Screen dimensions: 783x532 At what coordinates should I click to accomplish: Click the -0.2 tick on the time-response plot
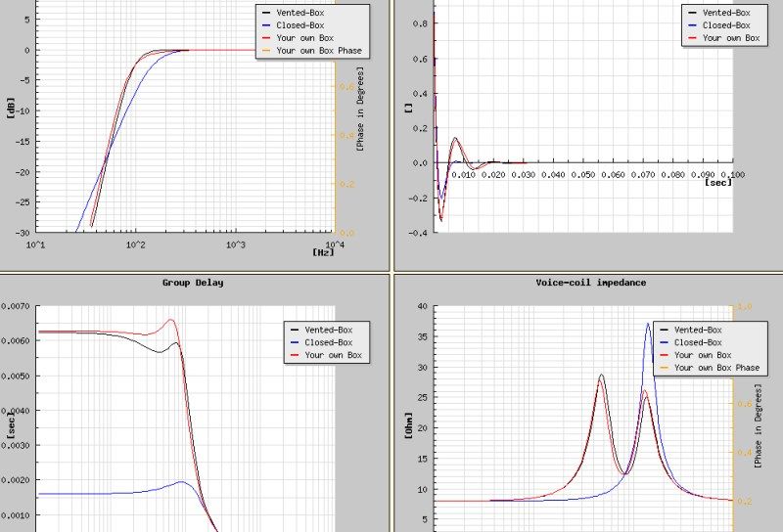(x=418, y=199)
